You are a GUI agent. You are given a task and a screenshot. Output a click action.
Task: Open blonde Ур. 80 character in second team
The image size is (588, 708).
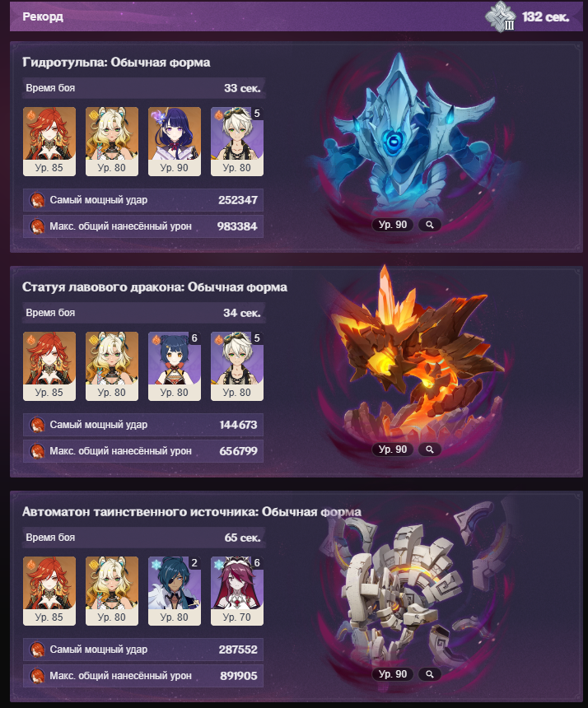tap(112, 366)
